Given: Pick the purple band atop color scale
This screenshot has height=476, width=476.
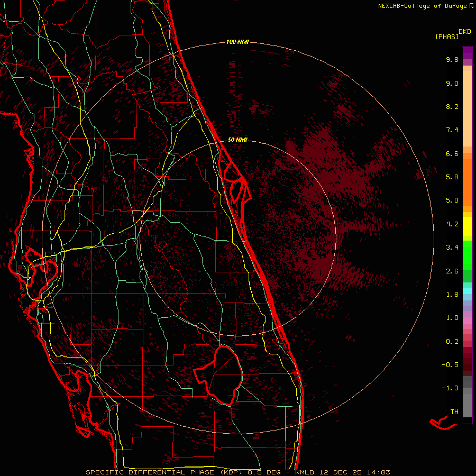Looking at the screenshot, I should 467,53.
